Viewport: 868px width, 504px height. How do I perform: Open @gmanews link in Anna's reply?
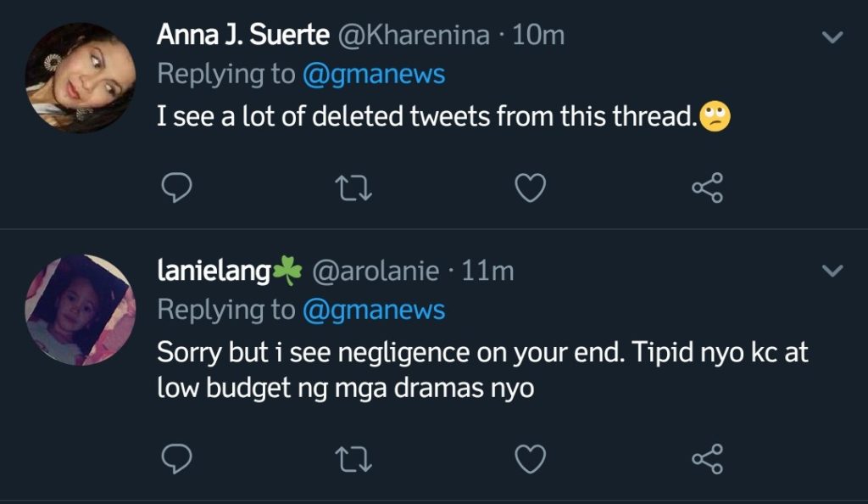pyautogui.click(x=373, y=74)
